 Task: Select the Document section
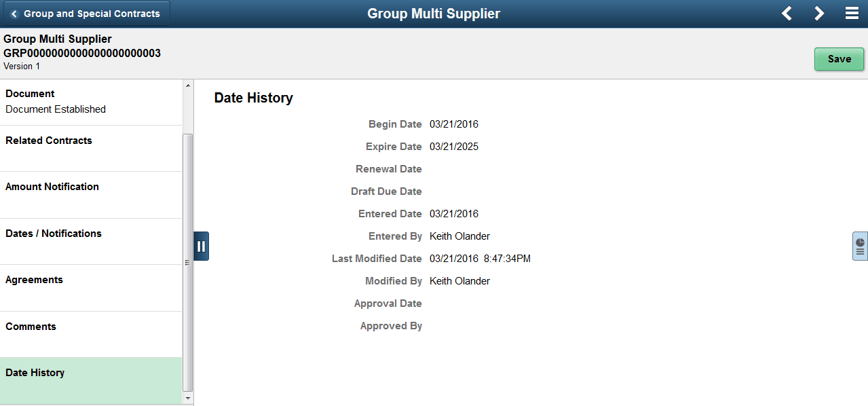(29, 93)
